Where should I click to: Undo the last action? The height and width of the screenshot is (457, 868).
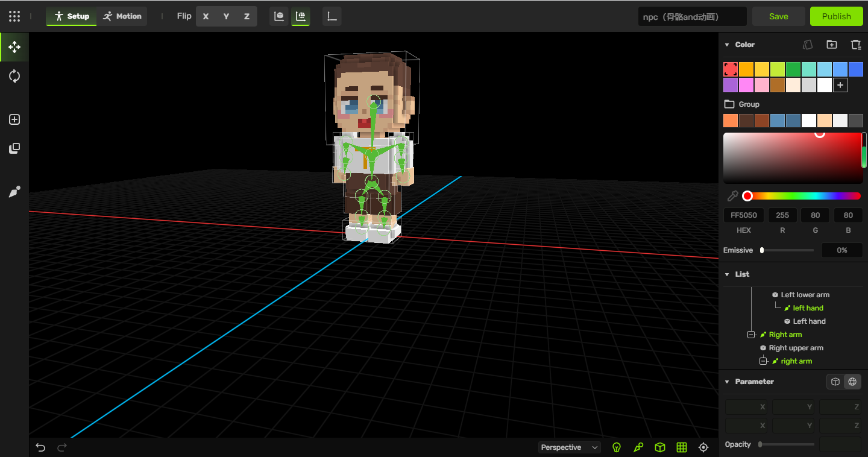40,447
